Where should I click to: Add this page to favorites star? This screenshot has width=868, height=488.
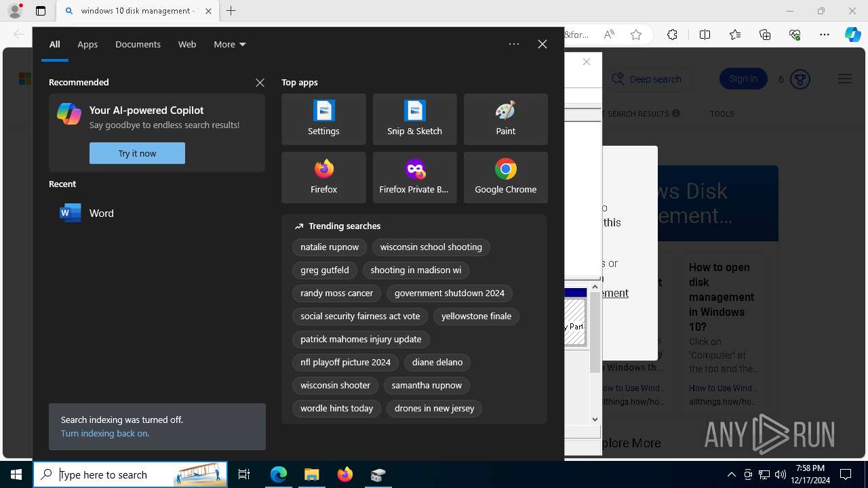pyautogui.click(x=636, y=35)
